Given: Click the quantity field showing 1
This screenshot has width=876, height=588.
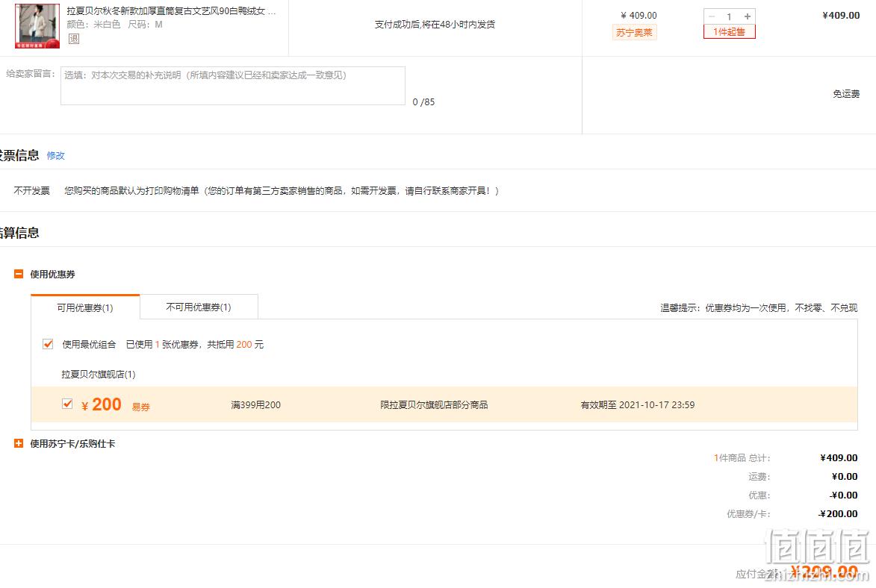Looking at the screenshot, I should coord(729,16).
